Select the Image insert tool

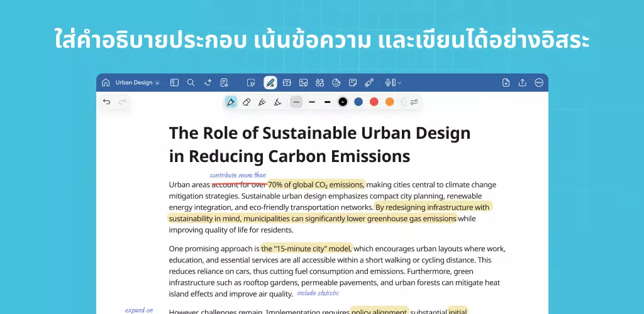coord(303,83)
